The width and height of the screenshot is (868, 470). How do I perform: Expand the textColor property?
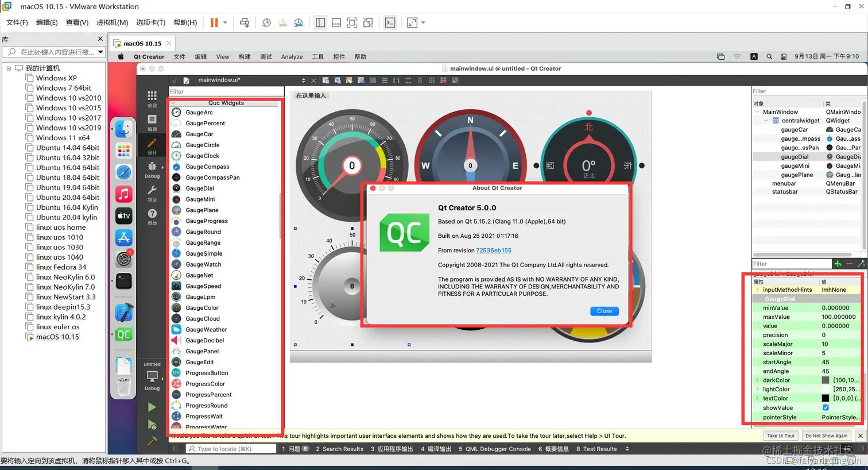[x=758, y=399]
